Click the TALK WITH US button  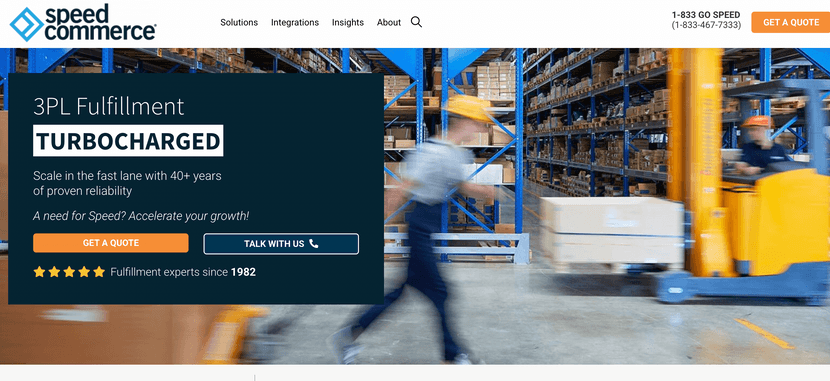point(281,244)
